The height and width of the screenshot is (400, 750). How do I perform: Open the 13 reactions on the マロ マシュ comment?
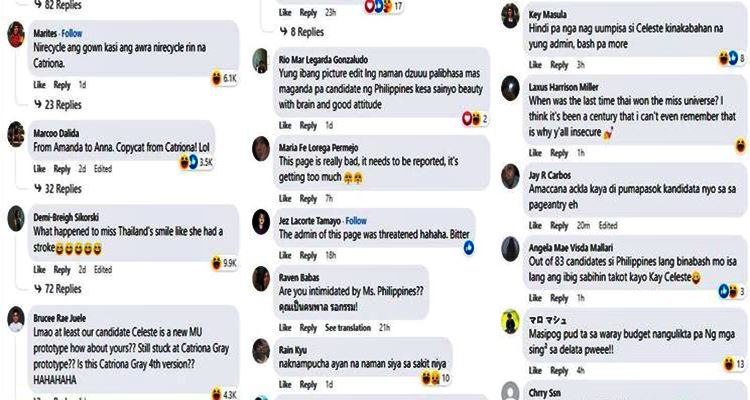734,364
